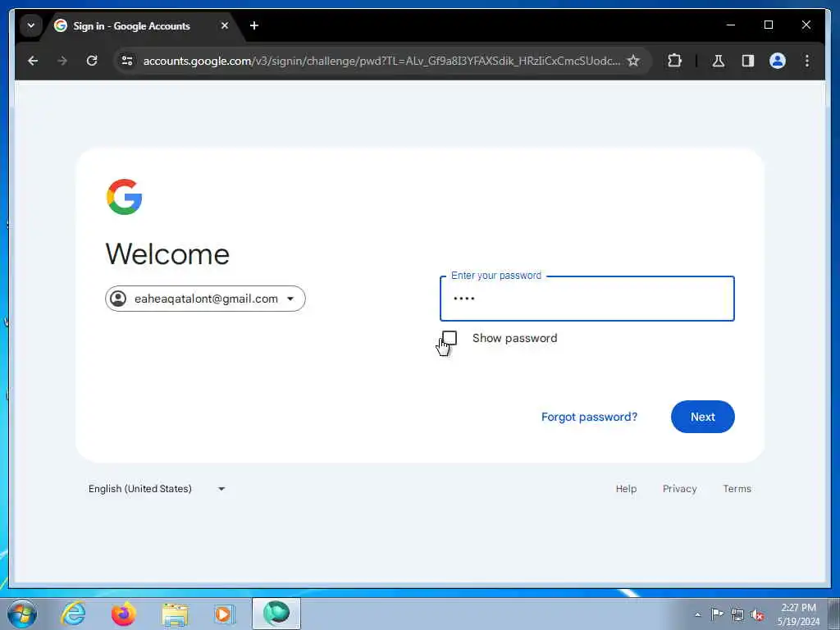Open the Help link
Viewport: 840px width, 630px height.
(626, 489)
